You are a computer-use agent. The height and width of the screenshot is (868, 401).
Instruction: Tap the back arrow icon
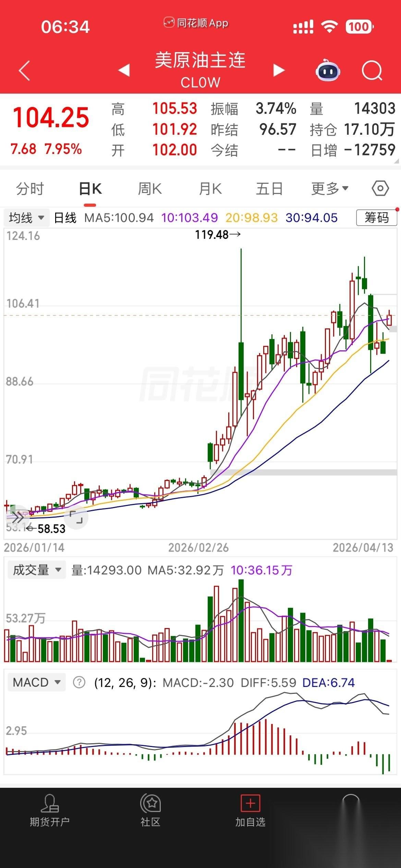point(24,71)
